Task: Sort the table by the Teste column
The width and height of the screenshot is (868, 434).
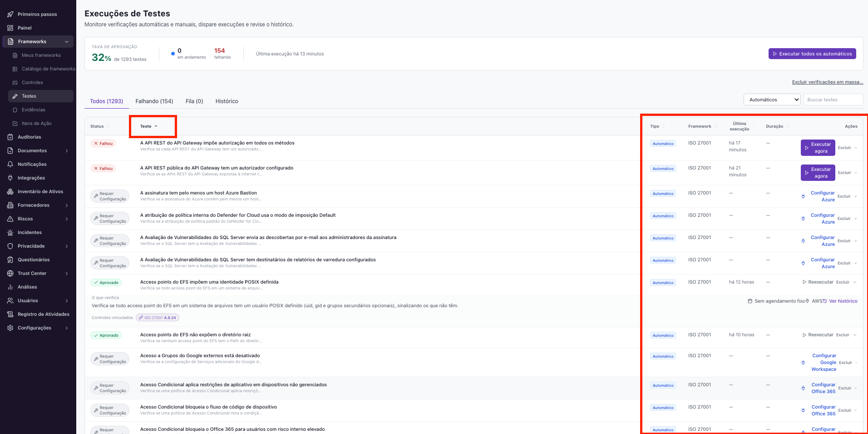Action: coord(149,126)
